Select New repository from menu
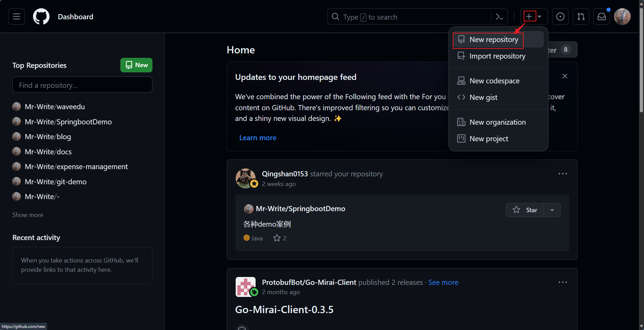The height and width of the screenshot is (330, 644). click(498, 40)
